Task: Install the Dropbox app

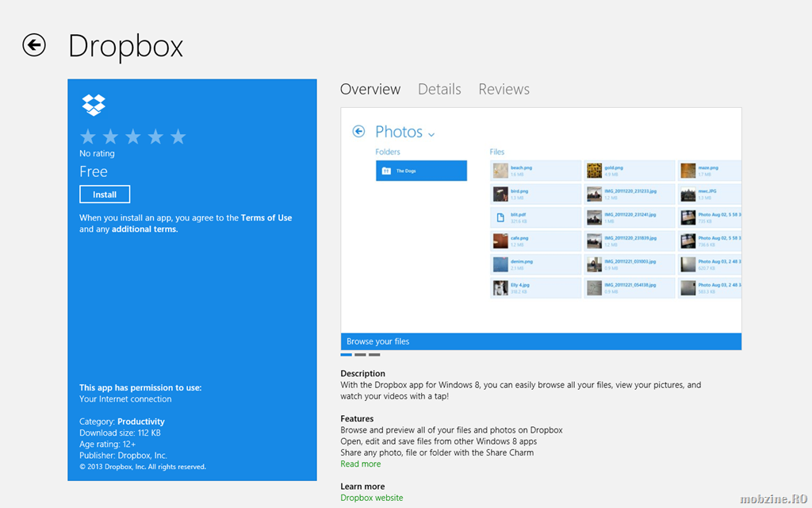Action: coord(105,194)
